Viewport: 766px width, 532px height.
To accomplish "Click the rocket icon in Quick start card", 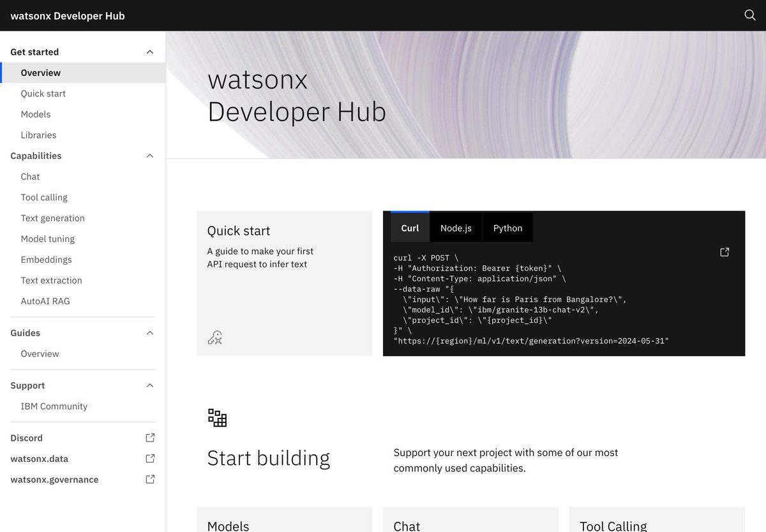I will point(215,337).
